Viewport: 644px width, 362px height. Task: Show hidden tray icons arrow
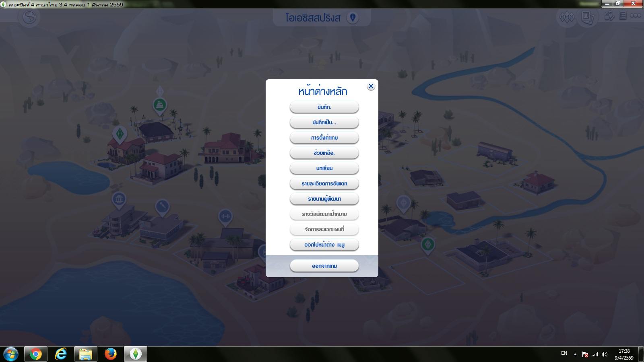coord(575,354)
